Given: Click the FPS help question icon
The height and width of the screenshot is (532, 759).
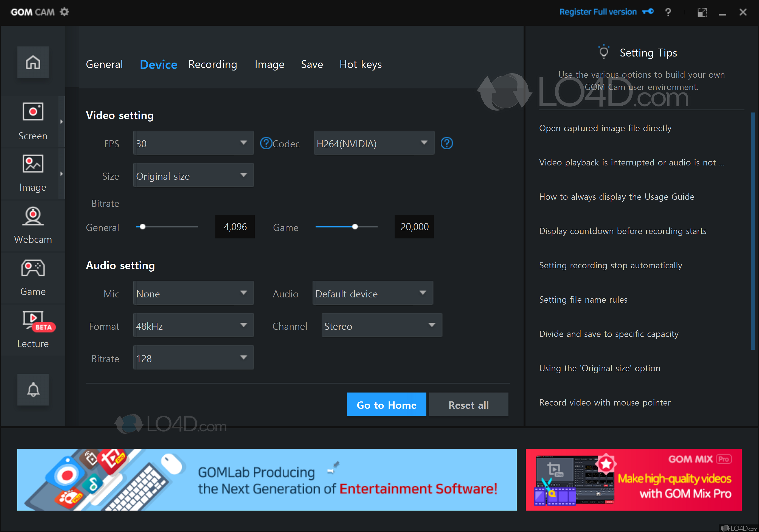Looking at the screenshot, I should (x=266, y=143).
